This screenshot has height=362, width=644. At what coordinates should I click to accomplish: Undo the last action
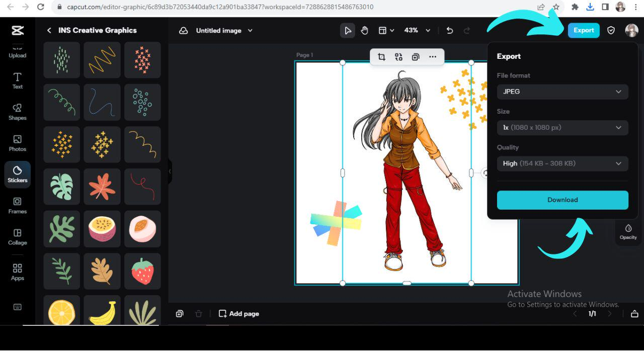pos(450,31)
